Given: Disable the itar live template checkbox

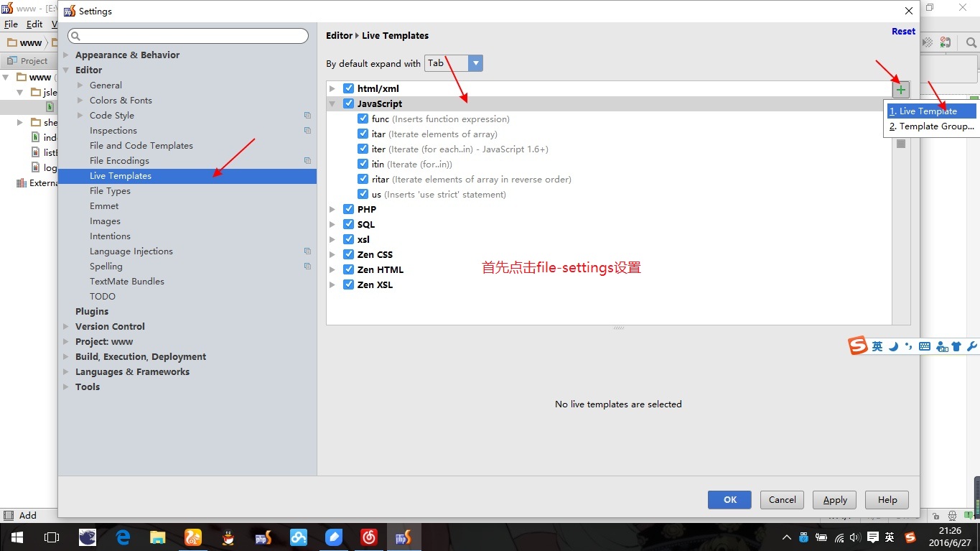Looking at the screenshot, I should 363,134.
